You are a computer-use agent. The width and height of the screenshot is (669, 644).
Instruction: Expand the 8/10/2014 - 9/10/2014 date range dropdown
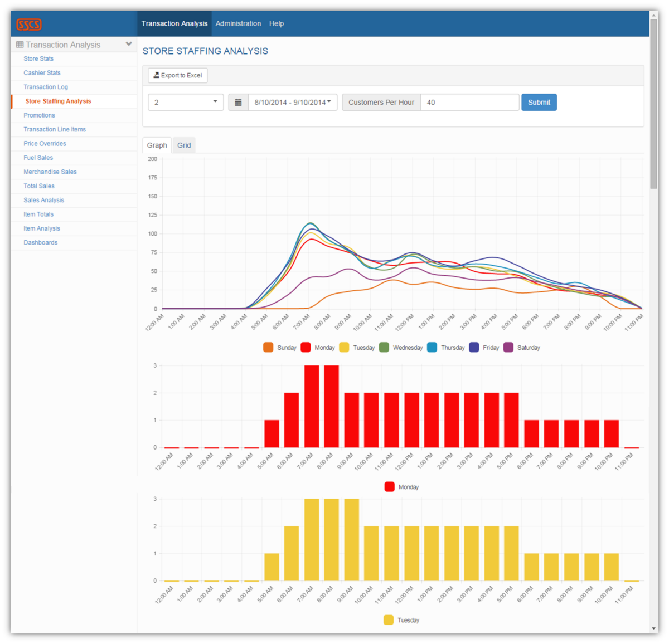[292, 102]
